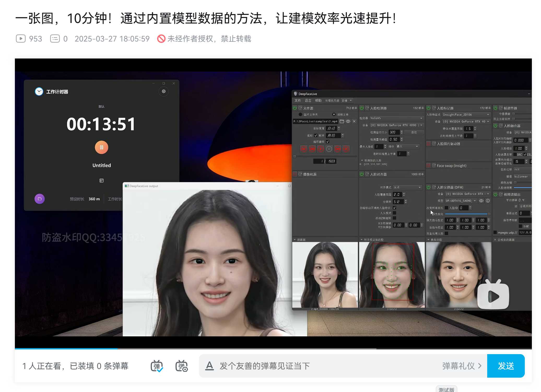Select the 图片文件夹 radio button
This screenshot has height=392, width=541.
tap(300, 114)
